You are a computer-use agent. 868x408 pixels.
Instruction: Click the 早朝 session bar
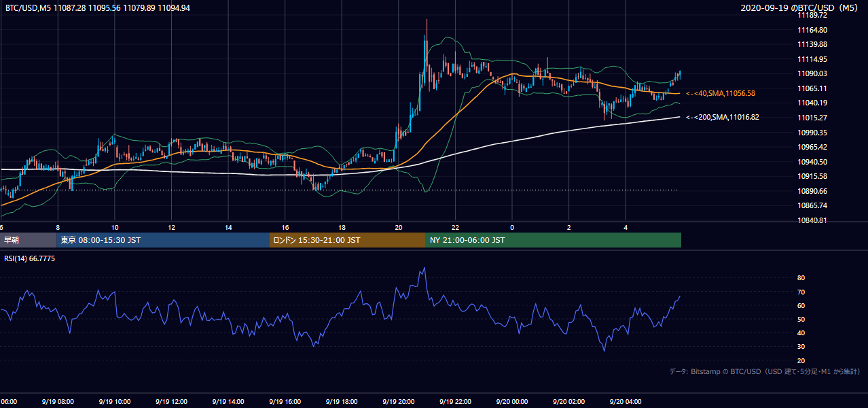point(29,240)
